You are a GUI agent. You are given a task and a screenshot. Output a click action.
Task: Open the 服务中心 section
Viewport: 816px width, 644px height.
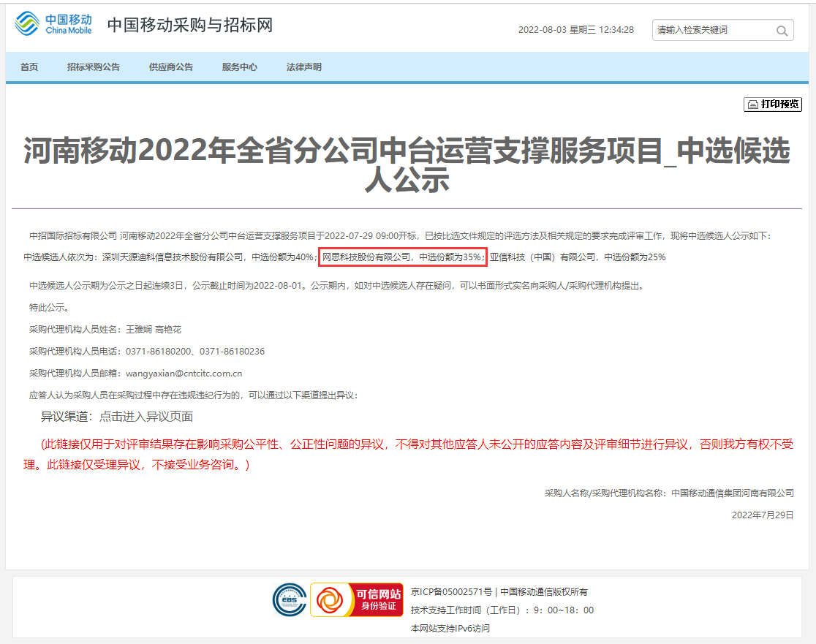(x=238, y=67)
